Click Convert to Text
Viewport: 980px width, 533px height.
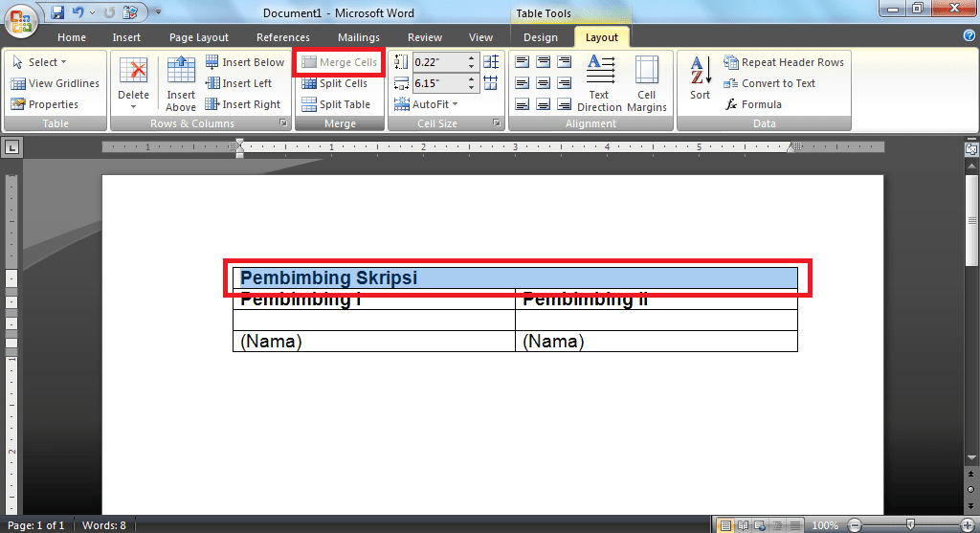click(x=769, y=83)
